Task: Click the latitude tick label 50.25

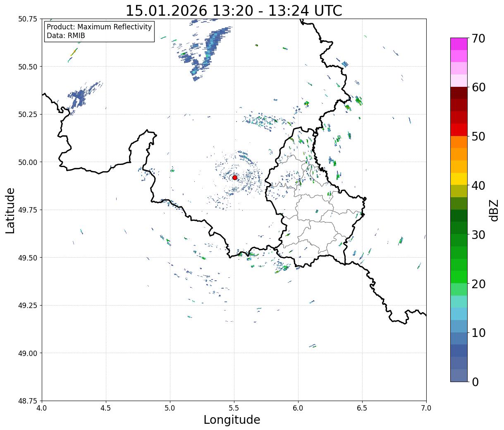Action: click(x=28, y=115)
